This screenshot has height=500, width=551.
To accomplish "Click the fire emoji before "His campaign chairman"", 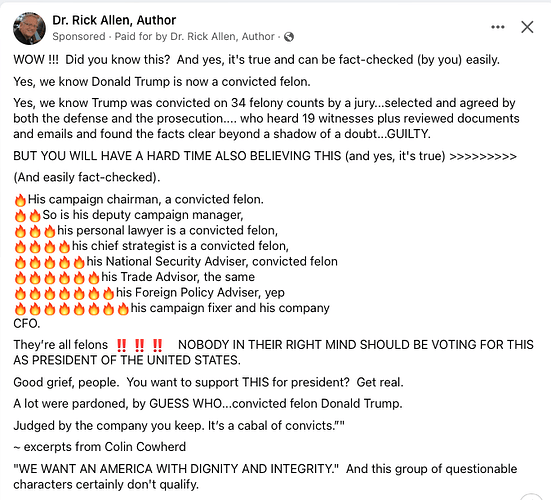I will (20, 200).
